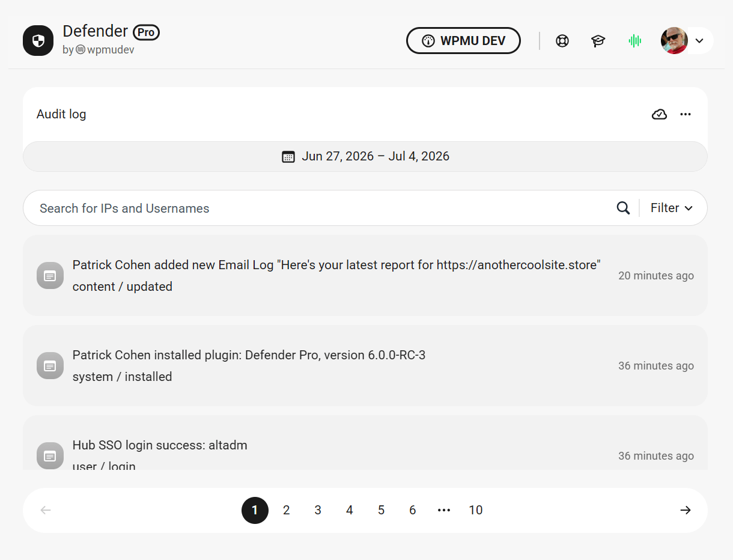733x560 pixels.
Task: Expand the Filter dropdown
Action: 672,208
